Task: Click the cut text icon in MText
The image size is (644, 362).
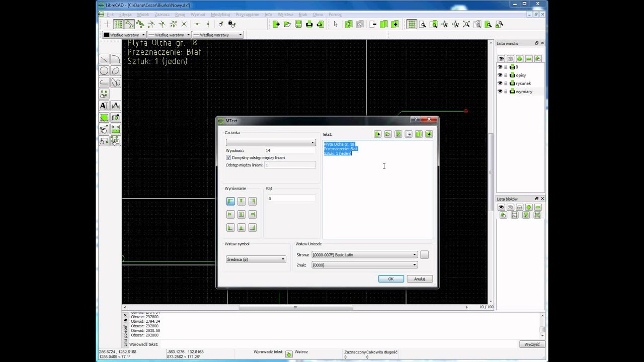Action: [x=409, y=134]
